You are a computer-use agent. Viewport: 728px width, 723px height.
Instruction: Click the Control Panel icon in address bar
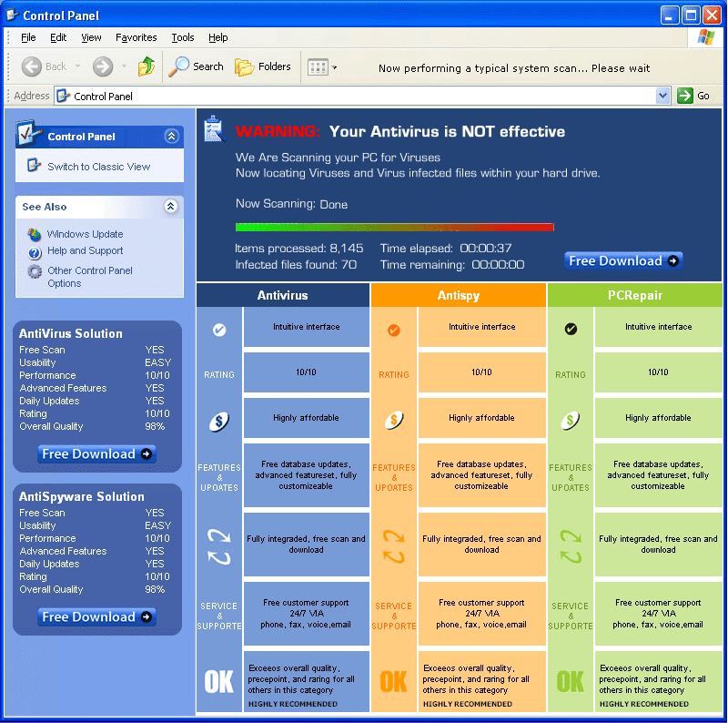click(64, 96)
